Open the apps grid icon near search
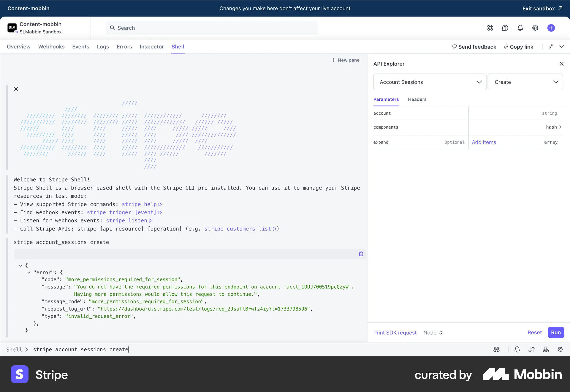This screenshot has width=570, height=392. pyautogui.click(x=490, y=28)
